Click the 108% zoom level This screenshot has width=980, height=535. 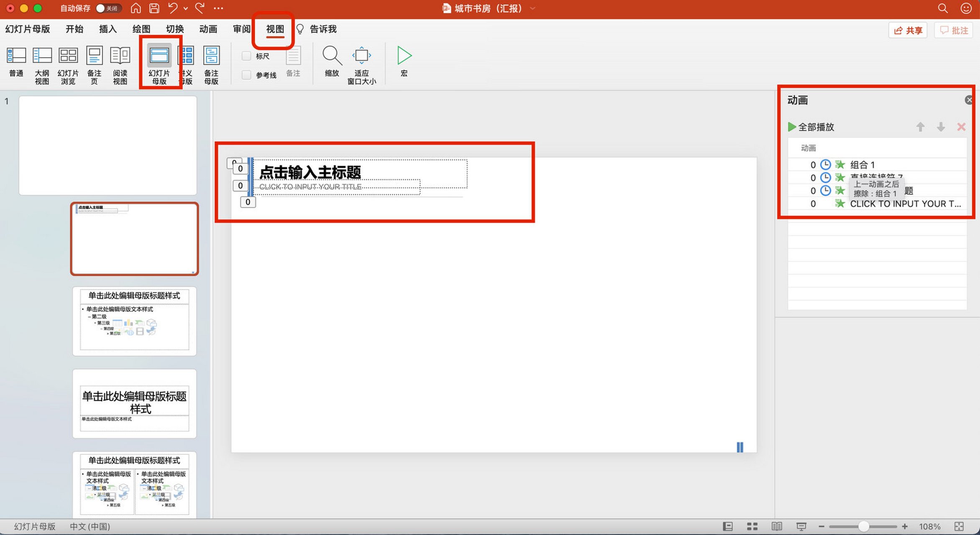(x=930, y=526)
